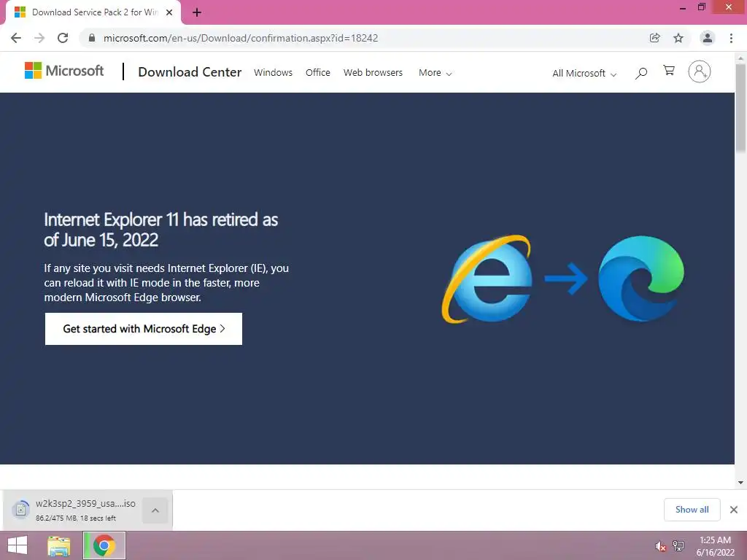Open Chrome three-dot menu
Viewport: 747px width, 560px height.
coord(731,38)
